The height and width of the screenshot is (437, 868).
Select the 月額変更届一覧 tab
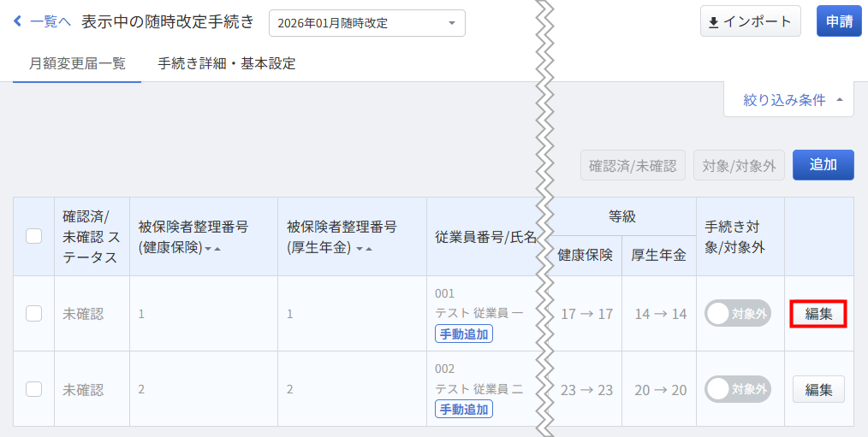tap(77, 63)
